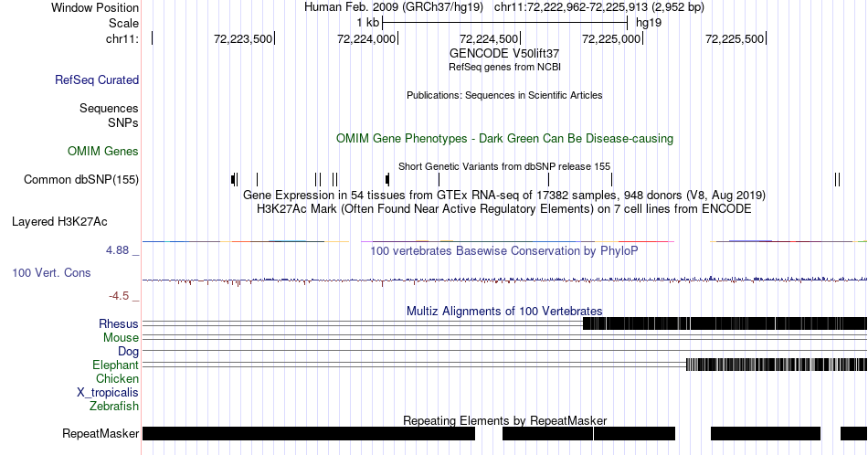This screenshot has width=868, height=455.
Task: Click Short Genetic Variants from dbSNP title
Action: (x=504, y=166)
